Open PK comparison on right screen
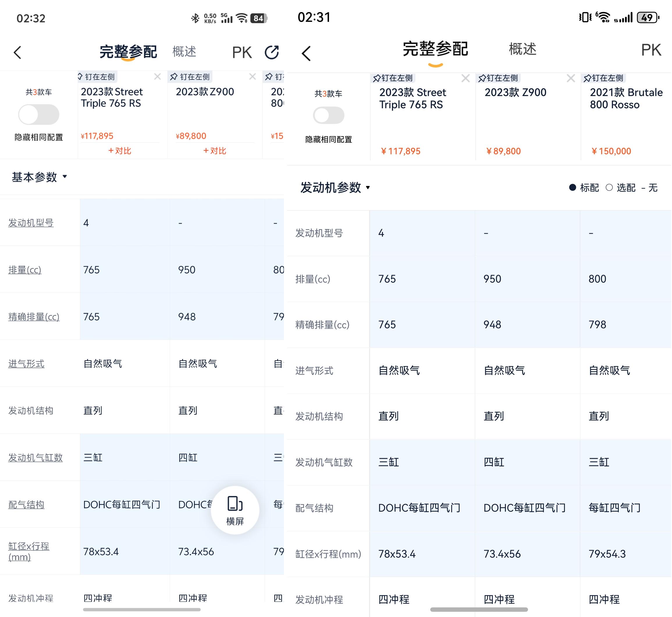This screenshot has height=617, width=672. click(651, 50)
